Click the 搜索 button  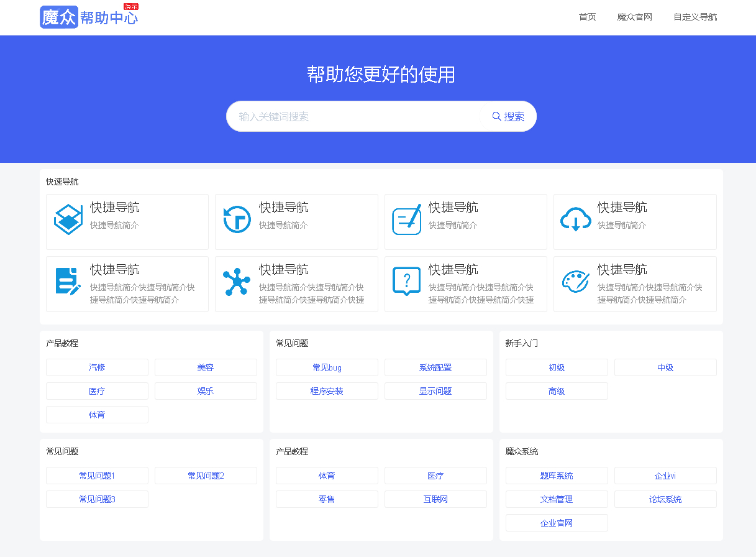pyautogui.click(x=508, y=116)
